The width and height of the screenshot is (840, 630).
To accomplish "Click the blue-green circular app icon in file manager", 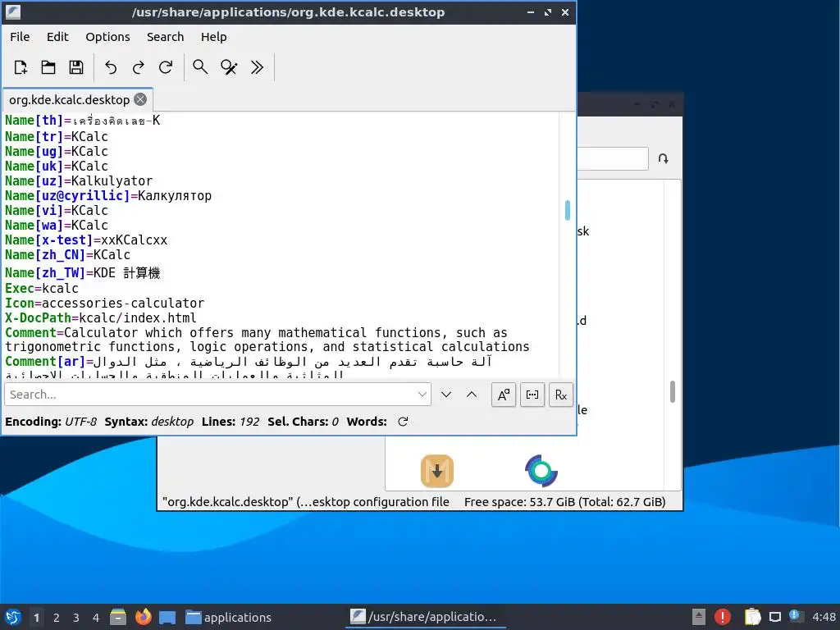I will tap(541, 471).
